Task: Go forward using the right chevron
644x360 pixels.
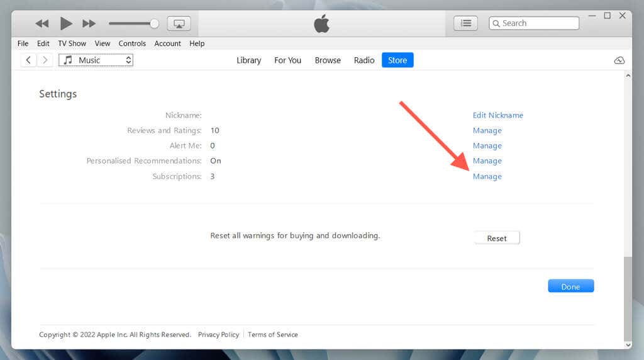Action: click(45, 60)
